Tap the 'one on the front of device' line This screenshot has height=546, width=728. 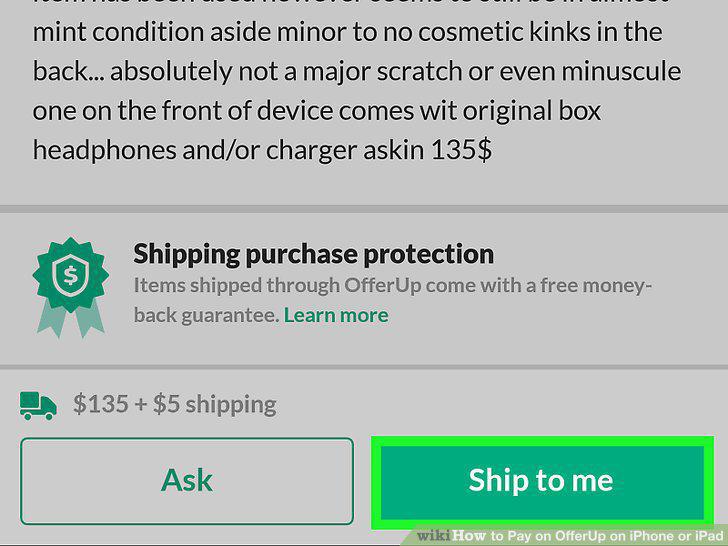183,111
